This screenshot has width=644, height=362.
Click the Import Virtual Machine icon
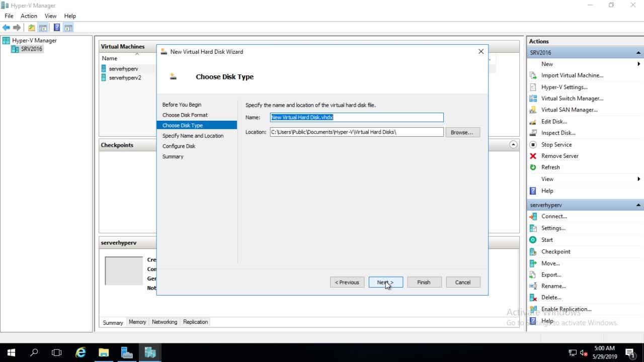(533, 75)
